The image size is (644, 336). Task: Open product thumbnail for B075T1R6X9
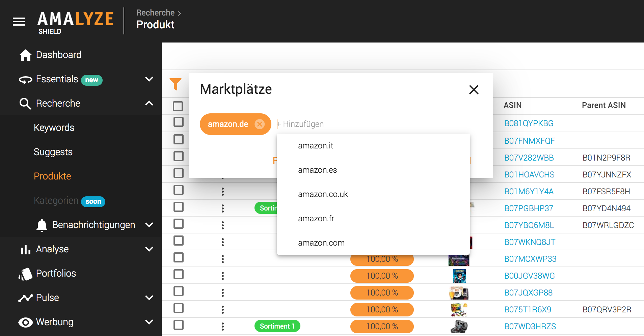[x=459, y=310]
